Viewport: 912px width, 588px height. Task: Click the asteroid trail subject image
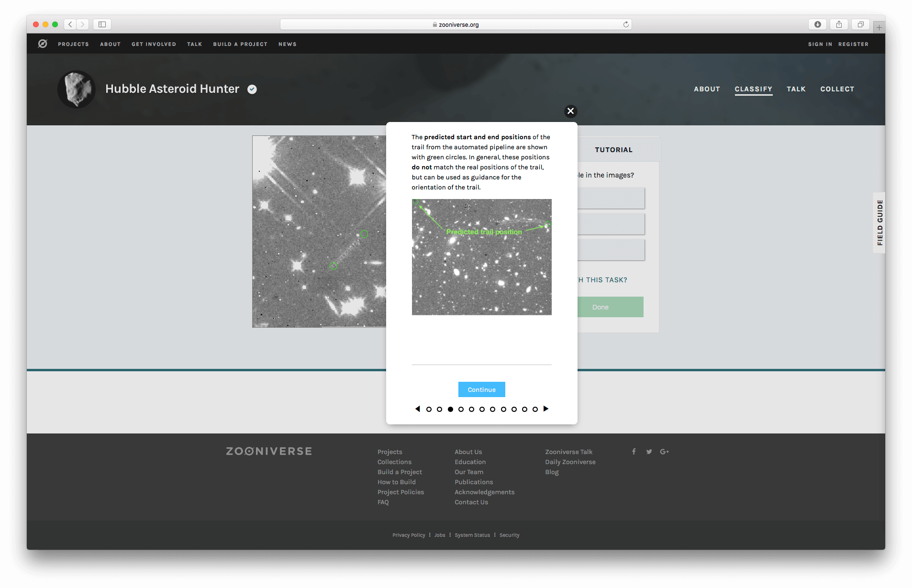point(319,232)
